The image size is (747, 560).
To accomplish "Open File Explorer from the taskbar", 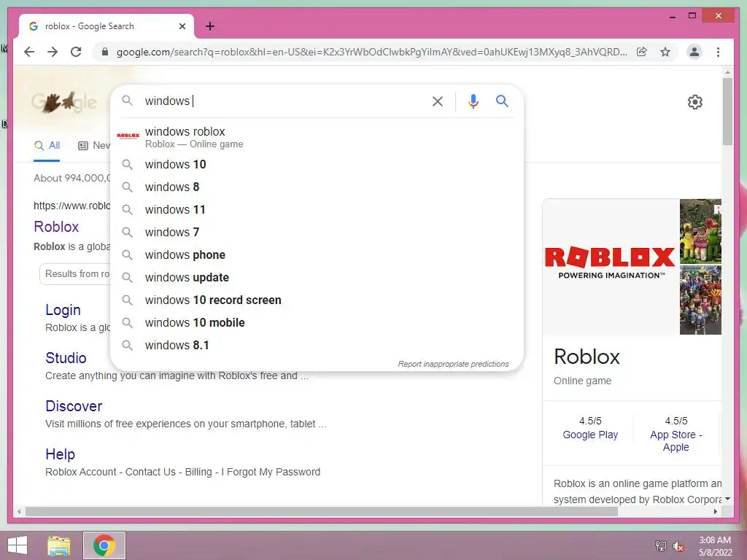I will click(59, 545).
